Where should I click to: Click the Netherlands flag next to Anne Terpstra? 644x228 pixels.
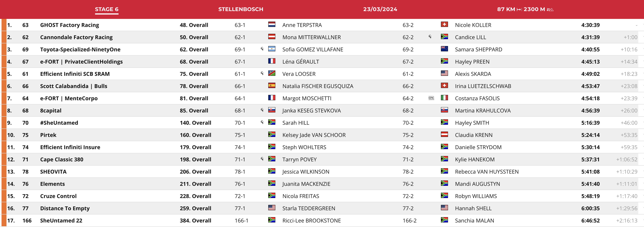272,24
